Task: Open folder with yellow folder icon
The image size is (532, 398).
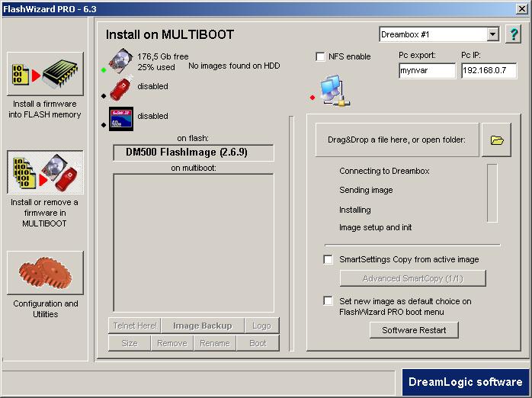Action: [x=497, y=140]
